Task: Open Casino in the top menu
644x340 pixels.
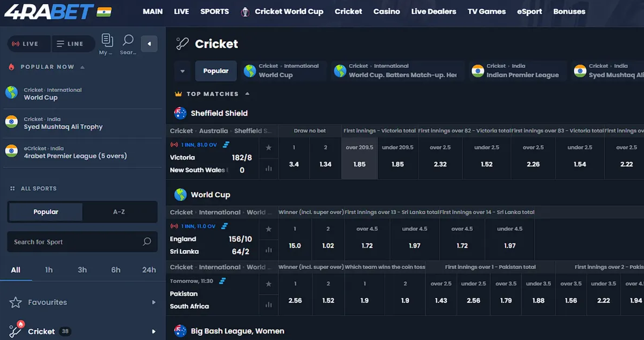Action: pos(387,11)
